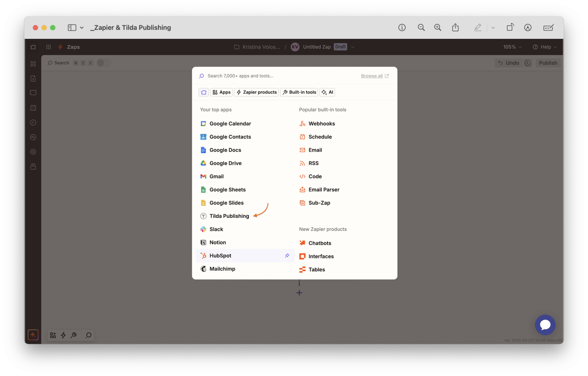The image size is (588, 376).
Task: Switch to the Zapier products tab
Action: coord(257,92)
